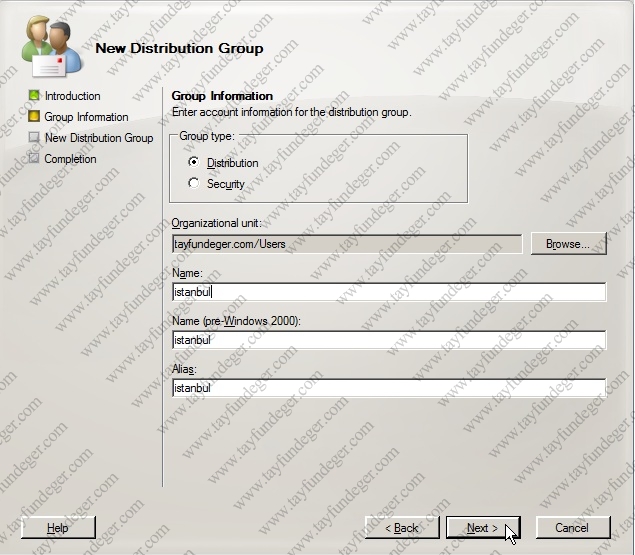Click the yellow Group Information step icon
The width and height of the screenshot is (635, 555).
click(34, 117)
